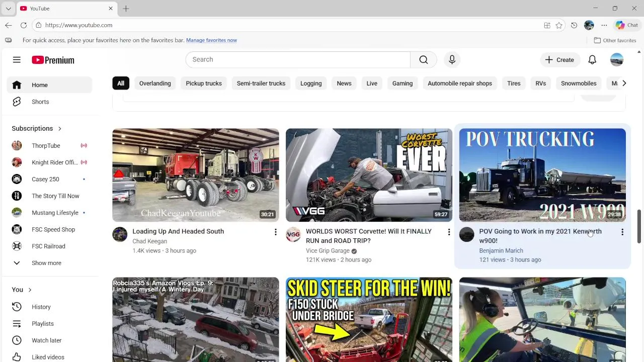Select the Logging filter chip
644x362 pixels.
click(311, 83)
